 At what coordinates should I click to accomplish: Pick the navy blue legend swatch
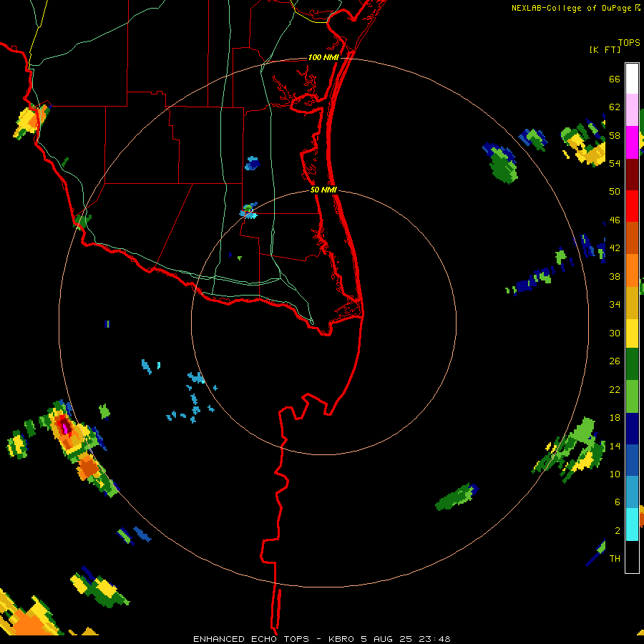(632, 429)
